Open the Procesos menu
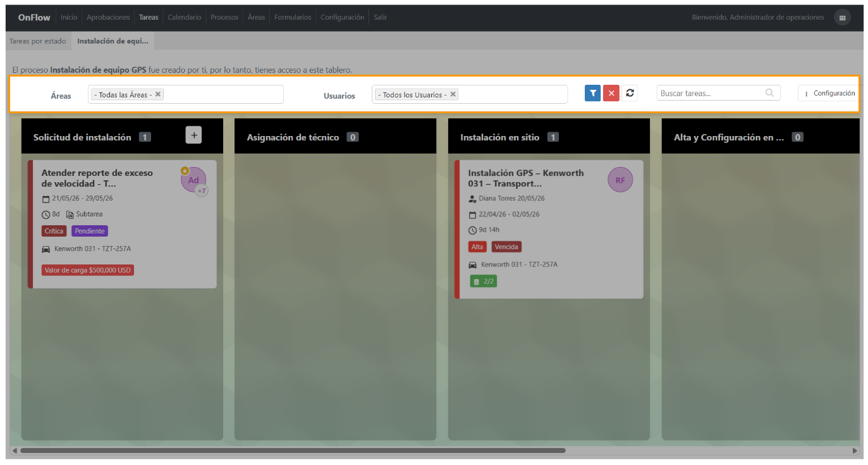The height and width of the screenshot is (465, 868). (x=224, y=18)
